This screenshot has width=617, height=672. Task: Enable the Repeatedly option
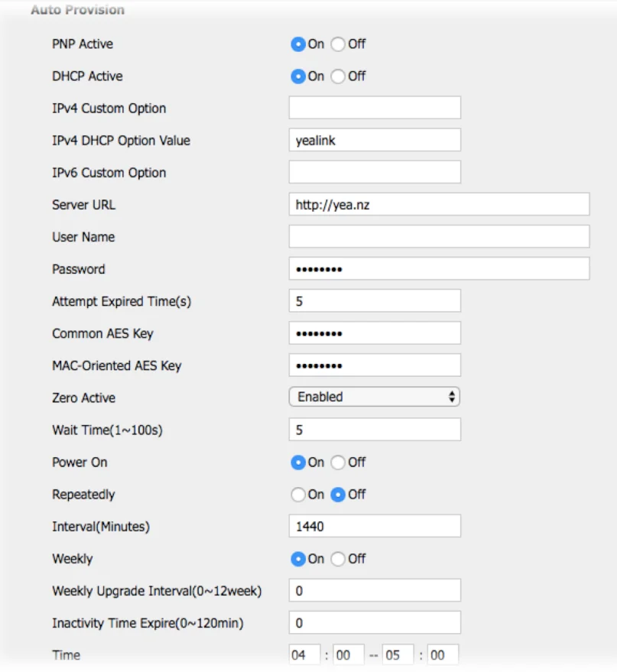[298, 494]
